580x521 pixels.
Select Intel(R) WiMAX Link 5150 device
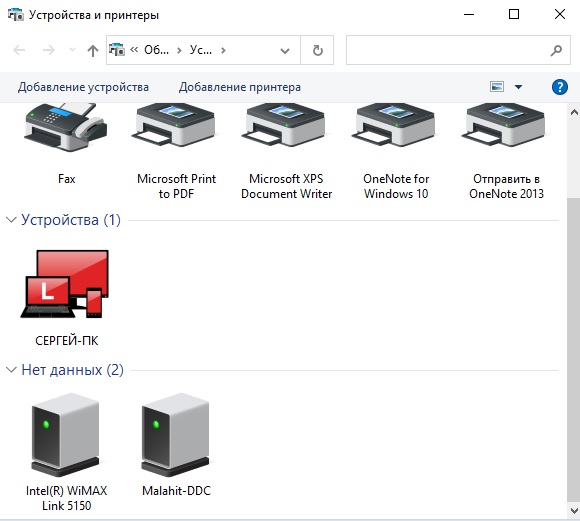click(x=66, y=452)
